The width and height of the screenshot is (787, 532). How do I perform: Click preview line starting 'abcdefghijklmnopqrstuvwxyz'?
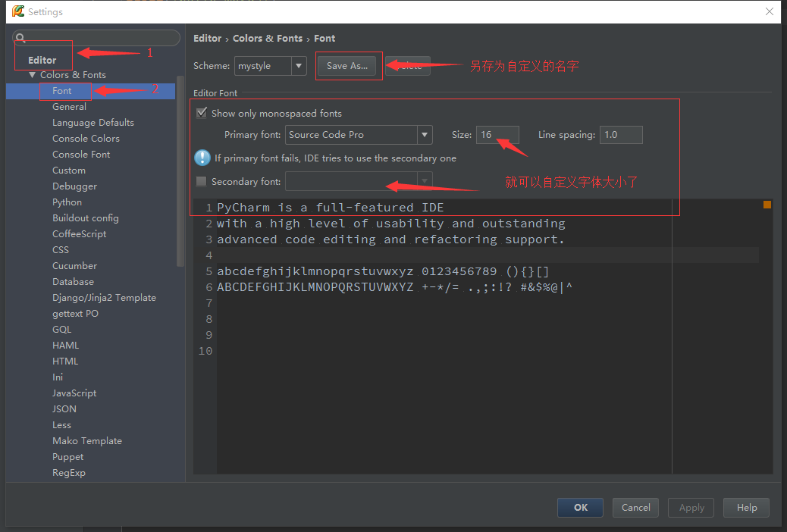pyautogui.click(x=383, y=271)
